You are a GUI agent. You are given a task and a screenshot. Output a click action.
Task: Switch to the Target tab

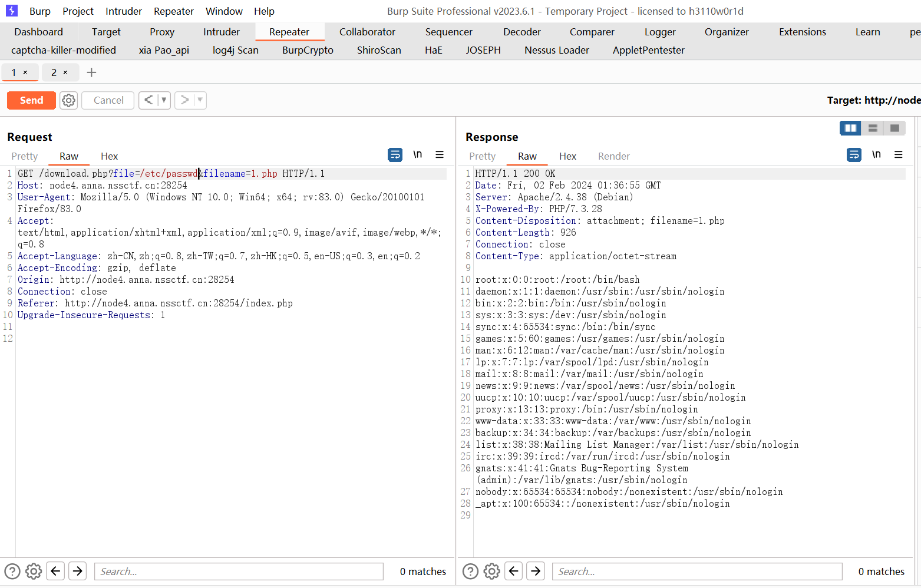[106, 32]
